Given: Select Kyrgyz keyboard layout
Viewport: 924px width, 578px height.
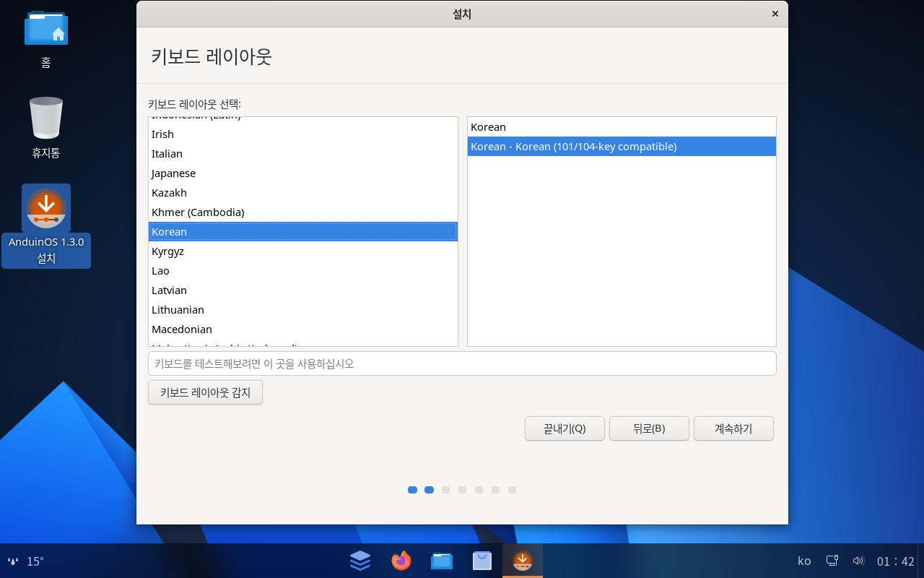Looking at the screenshot, I should tap(303, 251).
